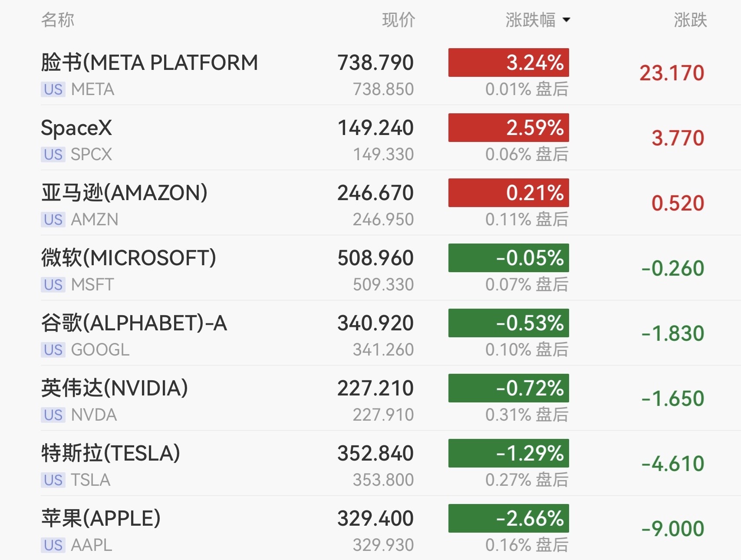Select the 名称 column header
This screenshot has height=560, width=741.
(58, 20)
